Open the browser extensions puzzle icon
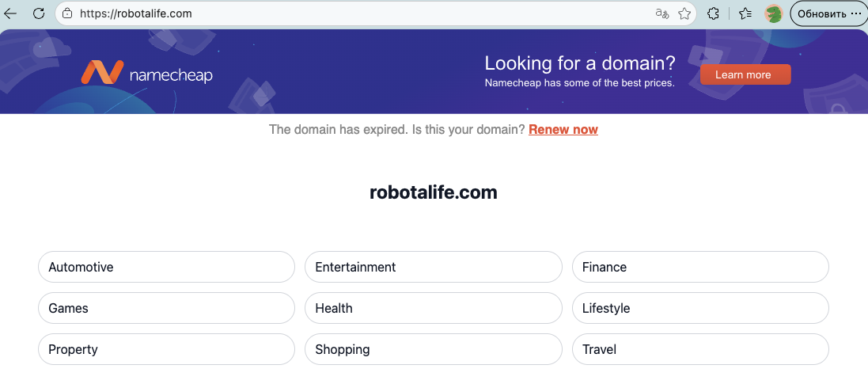The height and width of the screenshot is (384, 868). [x=713, y=13]
